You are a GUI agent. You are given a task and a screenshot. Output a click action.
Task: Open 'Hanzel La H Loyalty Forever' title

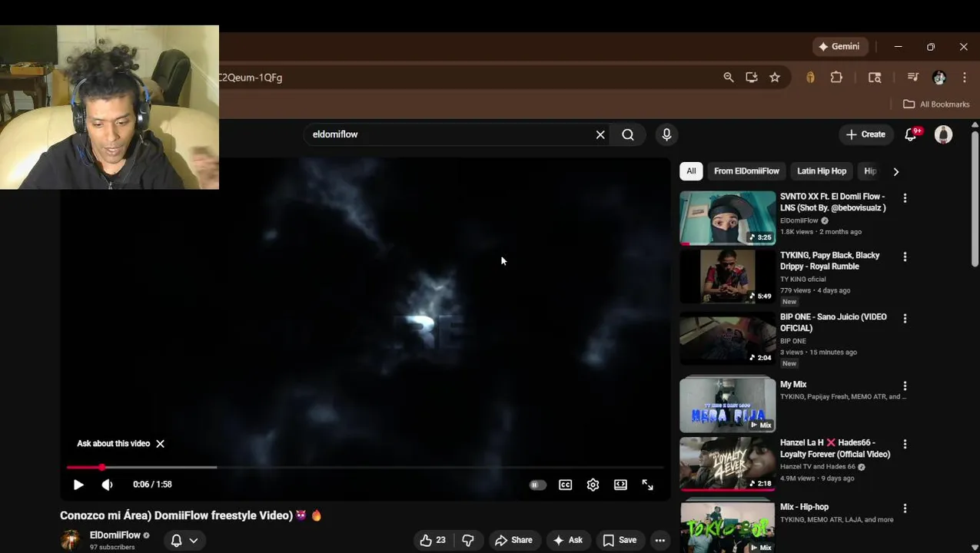tap(835, 449)
